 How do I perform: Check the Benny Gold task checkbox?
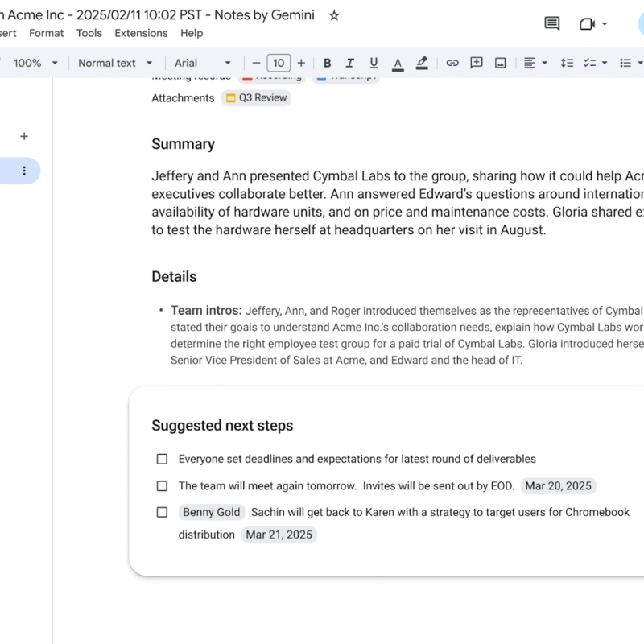pos(162,512)
